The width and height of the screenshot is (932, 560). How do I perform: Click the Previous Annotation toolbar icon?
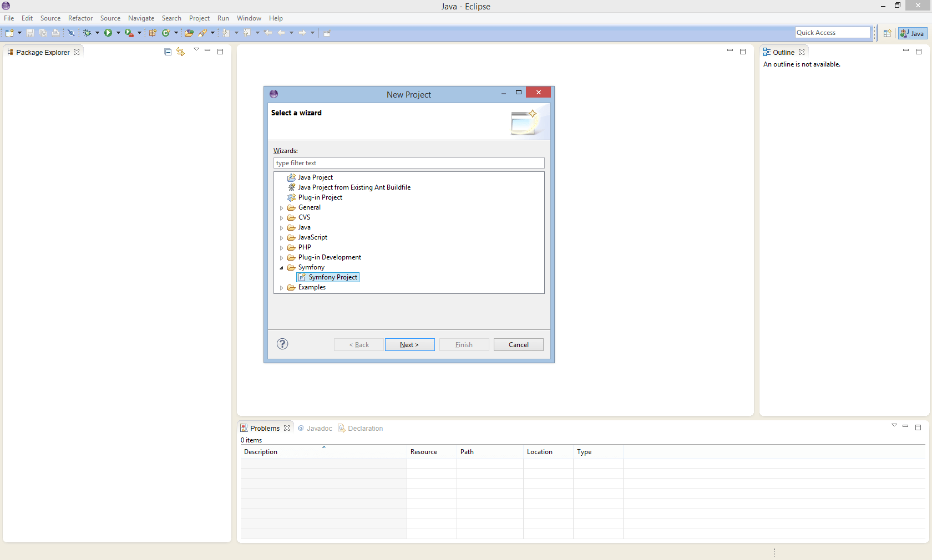pyautogui.click(x=247, y=33)
